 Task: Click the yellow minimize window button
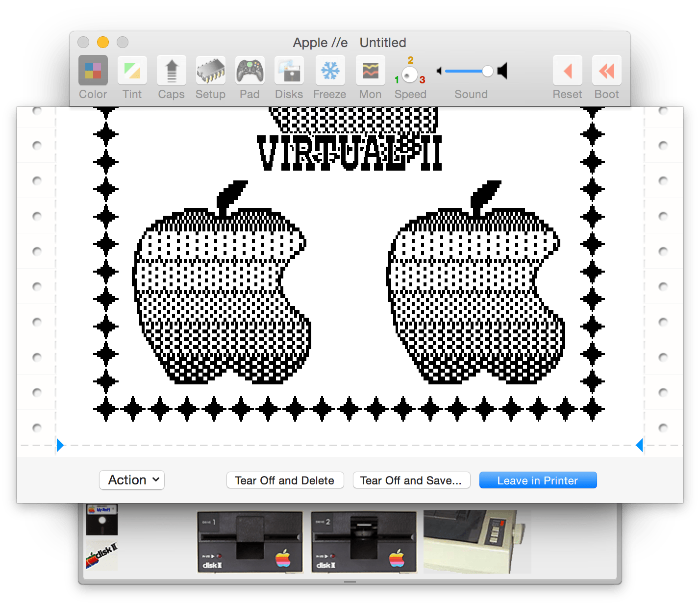point(103,42)
